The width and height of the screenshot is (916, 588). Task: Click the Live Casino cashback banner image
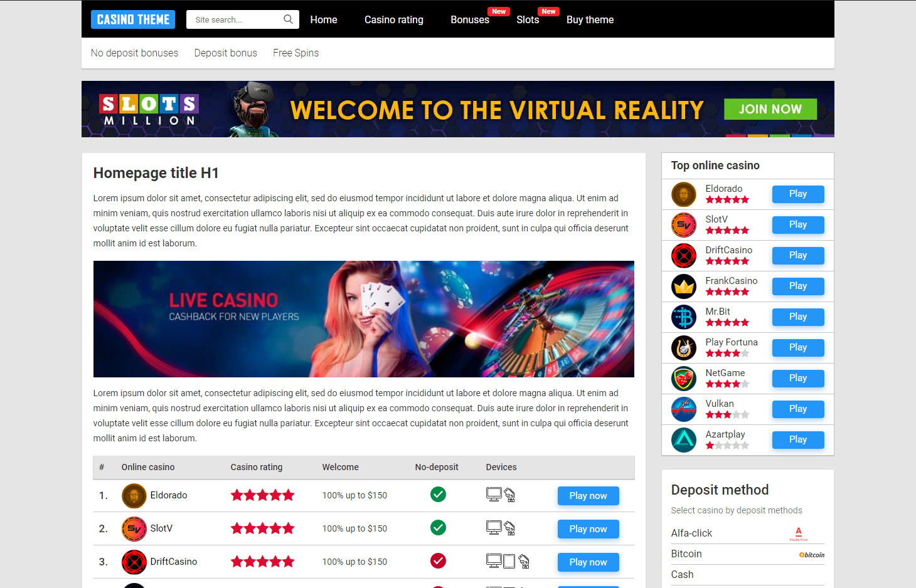click(x=364, y=319)
